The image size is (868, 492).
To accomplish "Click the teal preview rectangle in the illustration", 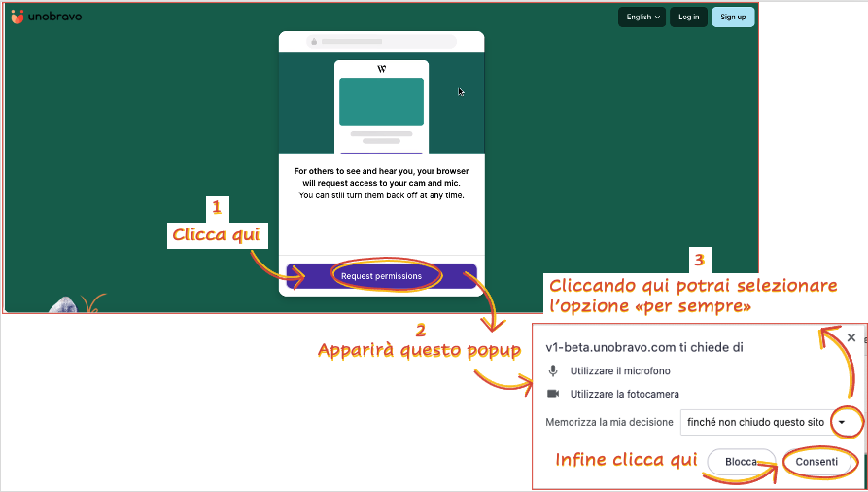I will pos(381,102).
